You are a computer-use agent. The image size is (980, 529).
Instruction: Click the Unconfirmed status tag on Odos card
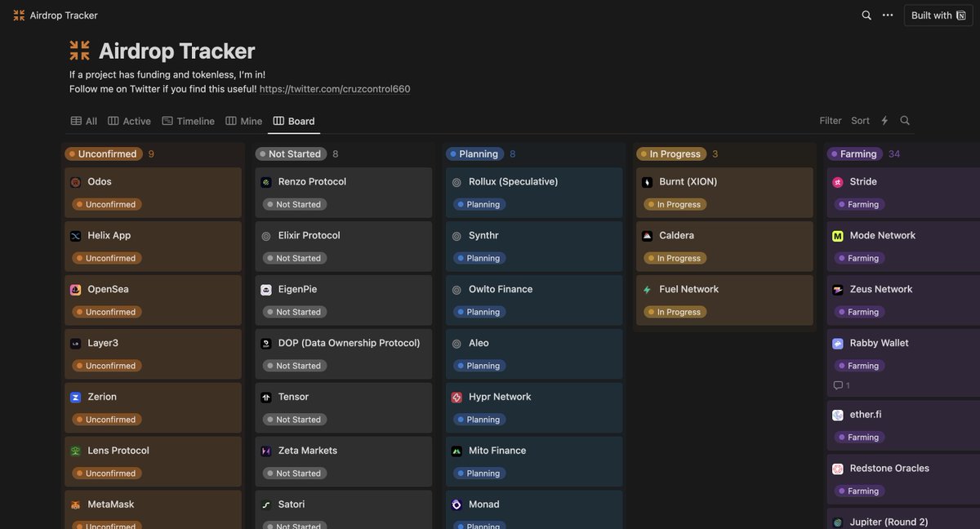pos(106,204)
